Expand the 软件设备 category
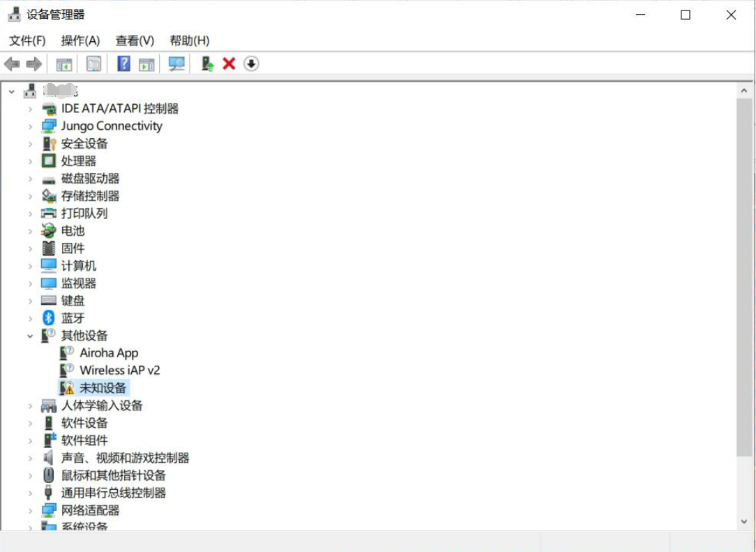 click(x=30, y=423)
